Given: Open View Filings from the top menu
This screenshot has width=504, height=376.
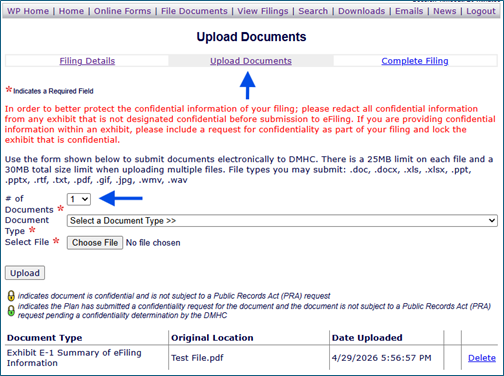Looking at the screenshot, I should [263, 11].
